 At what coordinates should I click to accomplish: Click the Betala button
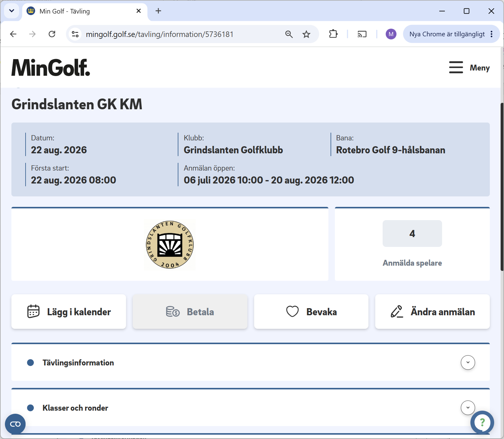coord(190,312)
